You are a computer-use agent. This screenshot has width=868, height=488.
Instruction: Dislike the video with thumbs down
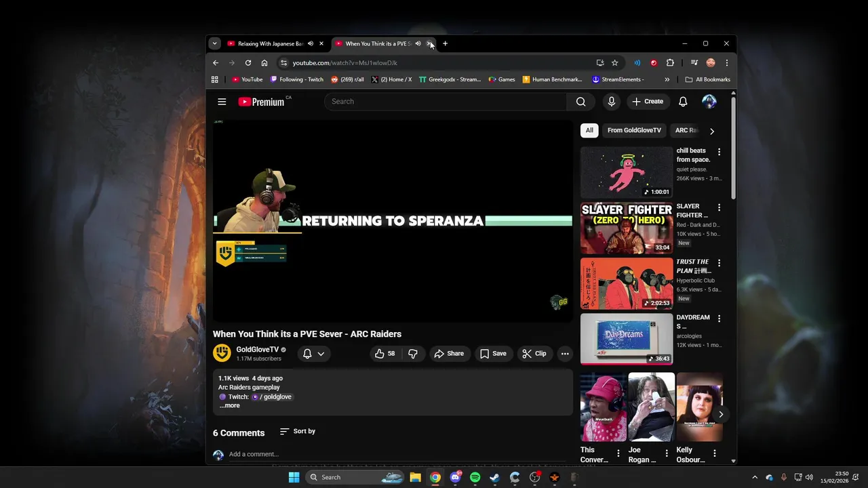[x=412, y=353]
